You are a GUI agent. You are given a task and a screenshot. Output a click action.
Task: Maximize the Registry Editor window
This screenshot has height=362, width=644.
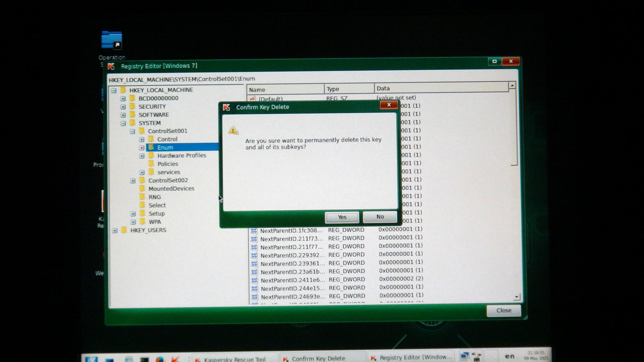[494, 61]
